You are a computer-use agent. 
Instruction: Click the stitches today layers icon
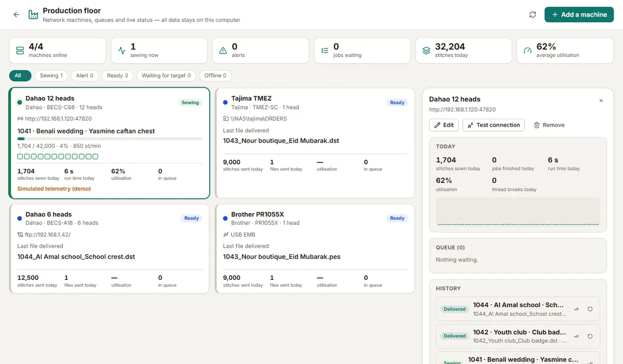tap(426, 50)
